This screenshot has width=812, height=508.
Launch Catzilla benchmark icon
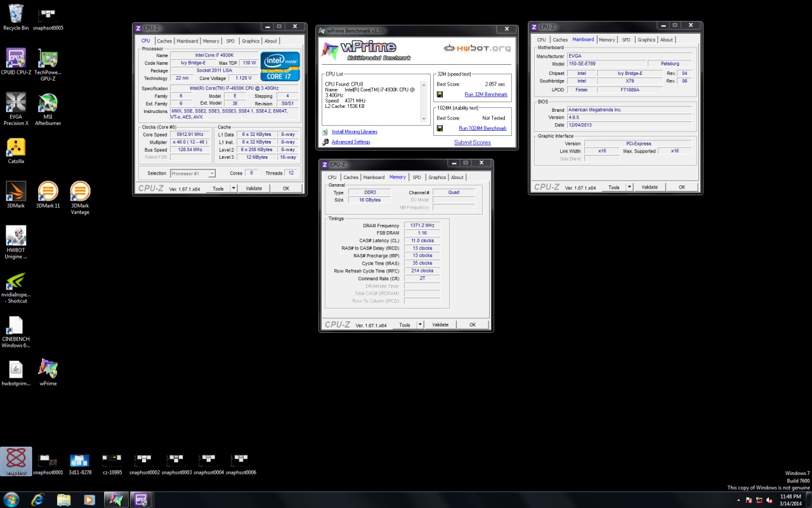[16, 147]
